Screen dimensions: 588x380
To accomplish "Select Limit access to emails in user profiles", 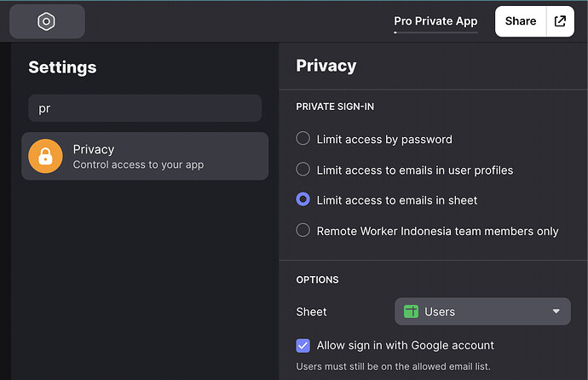I will coord(303,170).
